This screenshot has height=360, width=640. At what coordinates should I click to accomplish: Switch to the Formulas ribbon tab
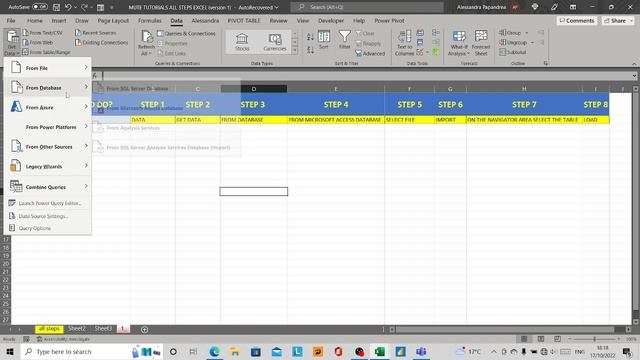[x=149, y=20]
